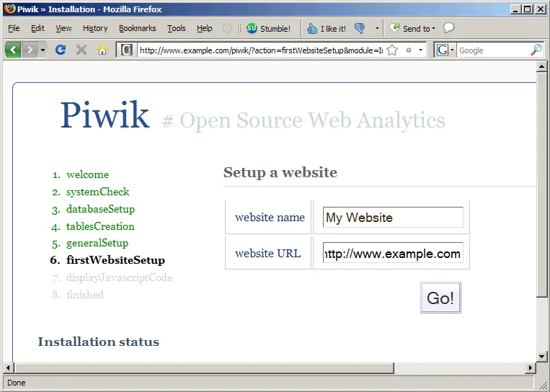The image size is (550, 392).
Task: Click the Firefox icon in title bar
Action: click(x=10, y=9)
